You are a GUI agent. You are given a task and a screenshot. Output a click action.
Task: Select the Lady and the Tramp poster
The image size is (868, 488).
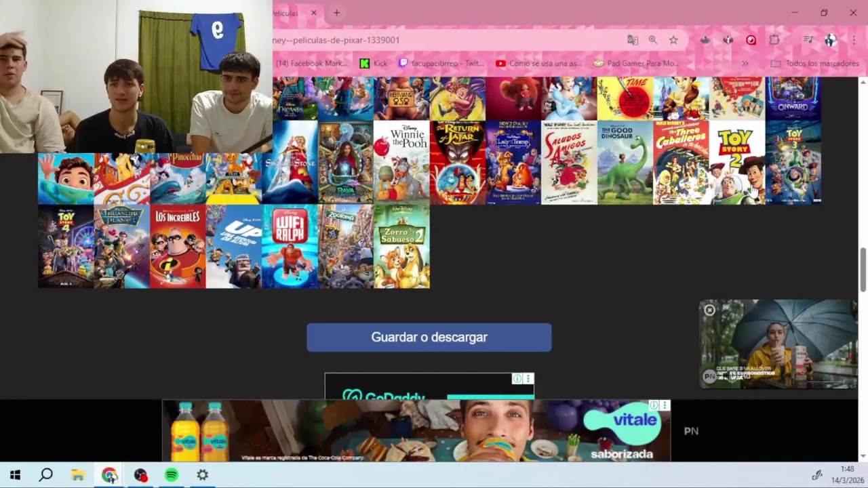pos(513,162)
